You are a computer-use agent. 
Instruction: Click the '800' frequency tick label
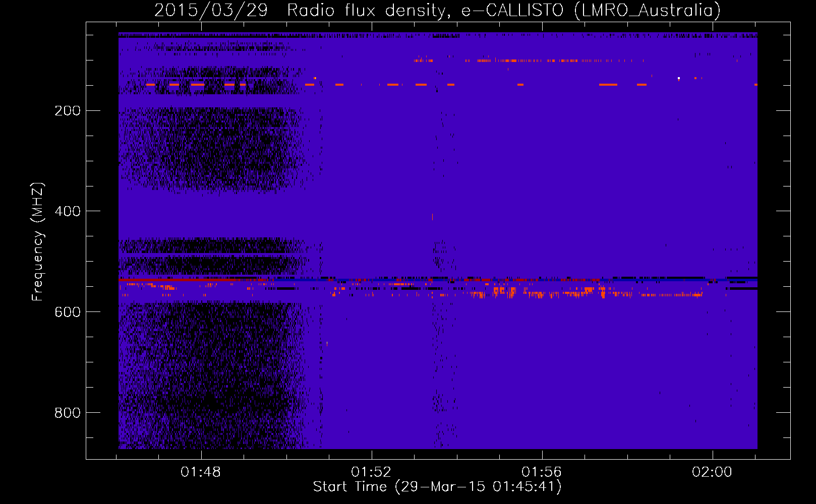pos(68,413)
